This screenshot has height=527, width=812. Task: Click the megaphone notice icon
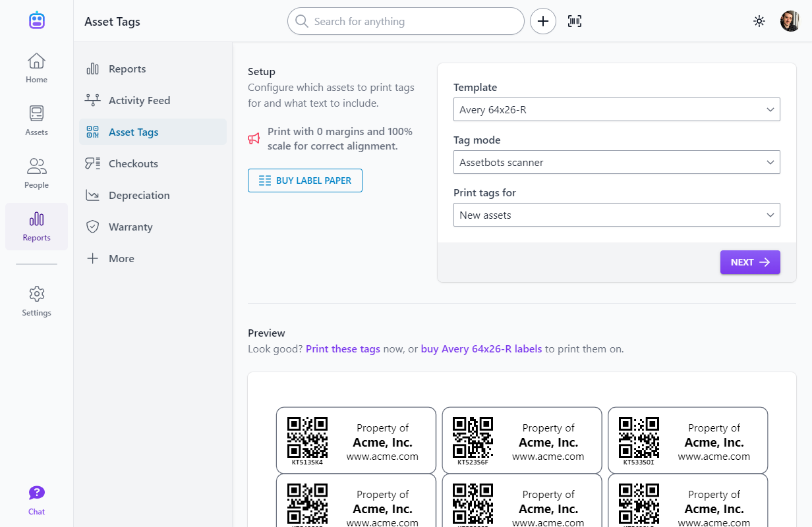pos(254,138)
